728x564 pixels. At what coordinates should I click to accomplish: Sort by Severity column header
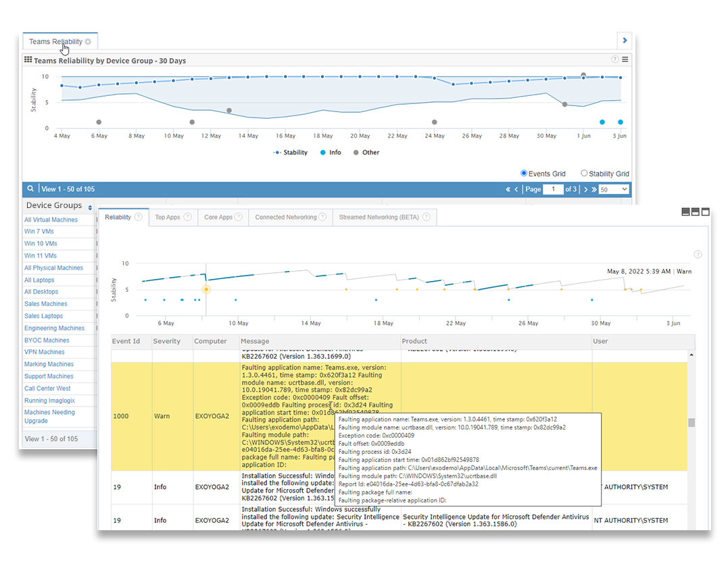(x=167, y=341)
